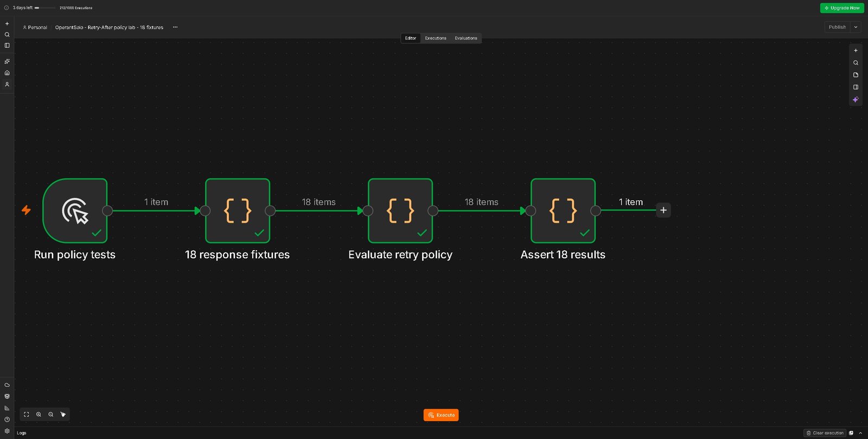Image resolution: width=868 pixels, height=439 pixels.
Task: Add a node using the canvas plus button
Action: pyautogui.click(x=856, y=50)
